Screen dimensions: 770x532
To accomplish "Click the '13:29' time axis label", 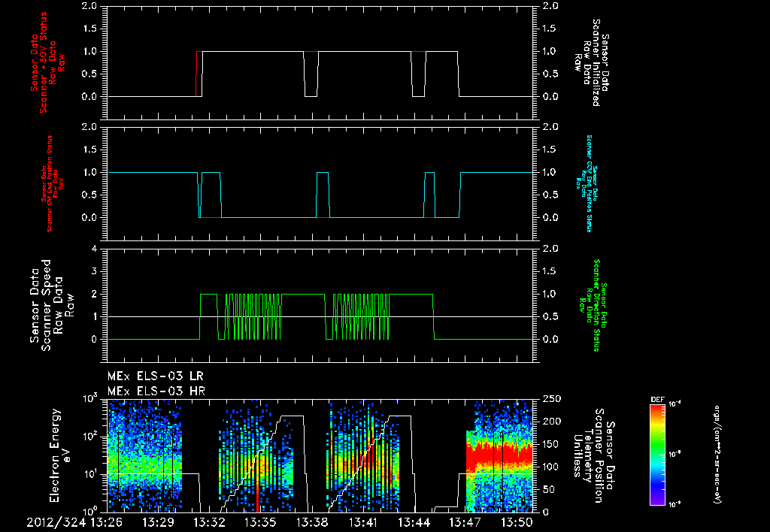I will (x=158, y=522).
